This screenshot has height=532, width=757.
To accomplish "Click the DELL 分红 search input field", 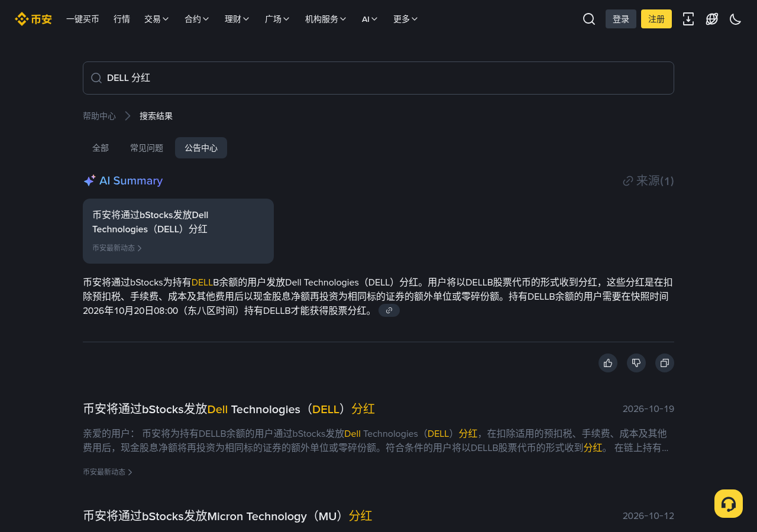I will coord(378,78).
